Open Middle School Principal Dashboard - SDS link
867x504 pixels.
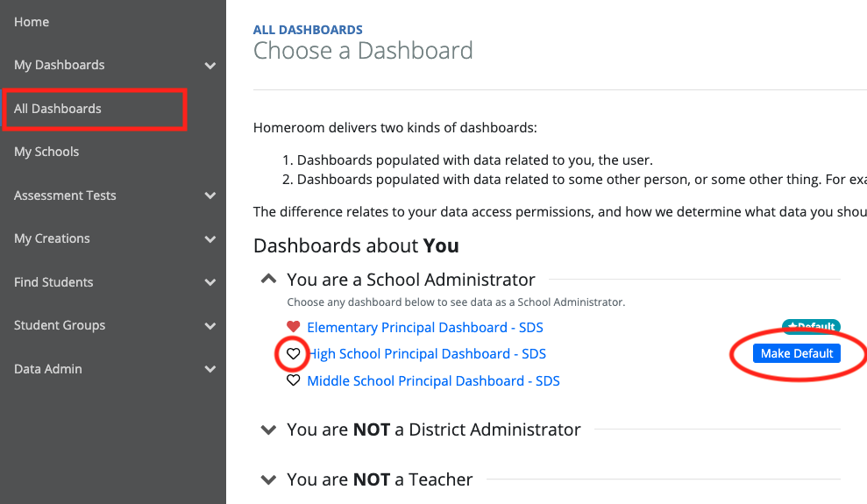[433, 381]
